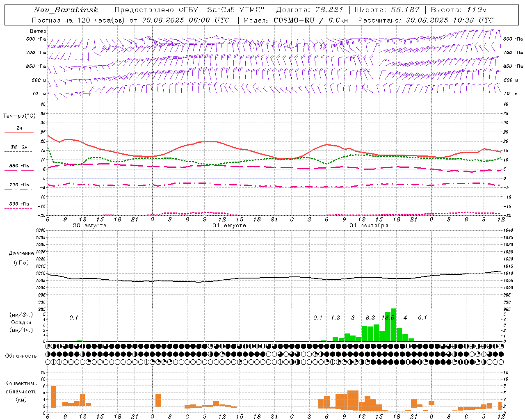Click 'Прогноз на 120 часа(ов)' forecast header

click(79, 20)
